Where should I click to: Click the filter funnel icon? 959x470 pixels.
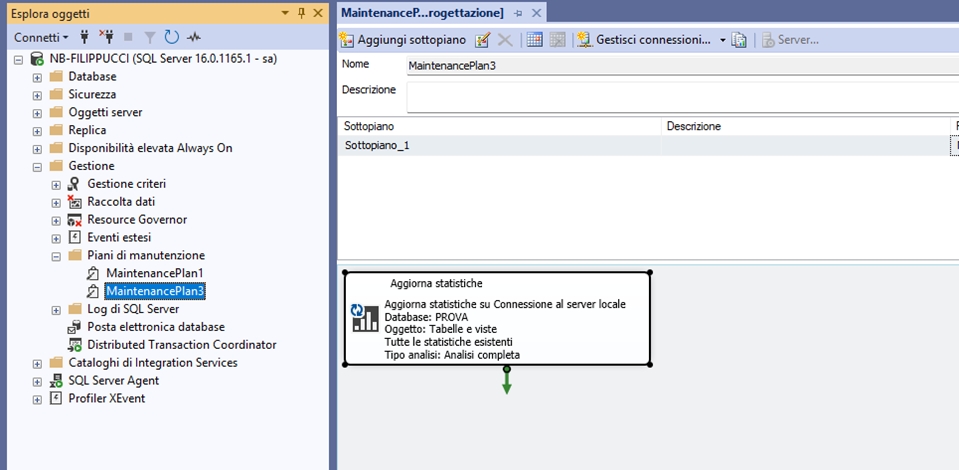(150, 37)
